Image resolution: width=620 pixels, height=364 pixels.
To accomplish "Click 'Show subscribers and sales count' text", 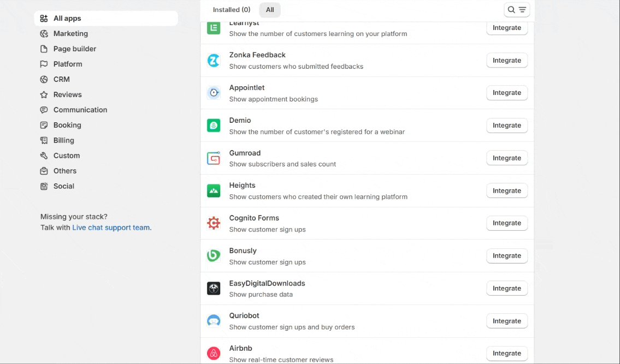I will click(283, 164).
